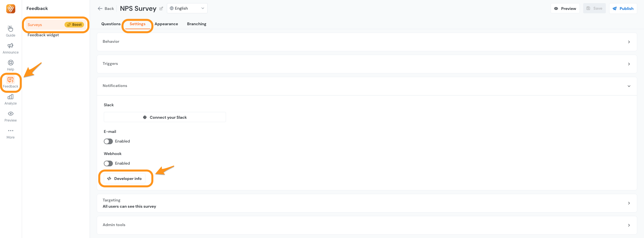Enable the Webhook option
This screenshot has width=644, height=238.
[x=108, y=163]
